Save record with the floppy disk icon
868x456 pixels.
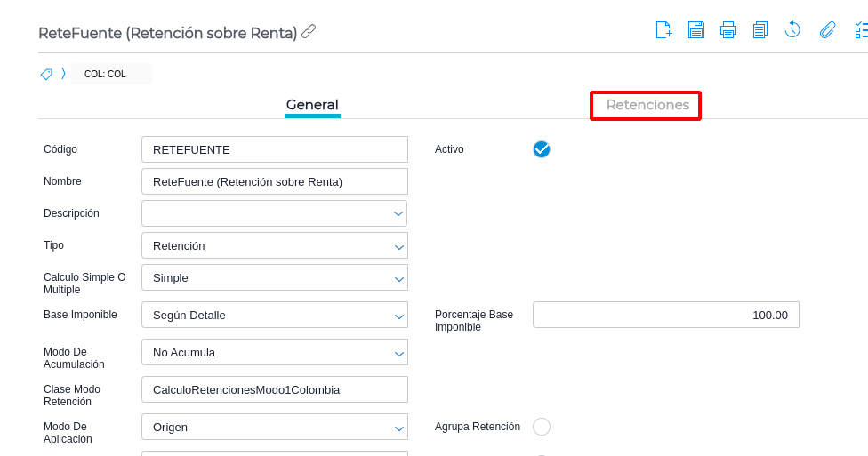[696, 30]
